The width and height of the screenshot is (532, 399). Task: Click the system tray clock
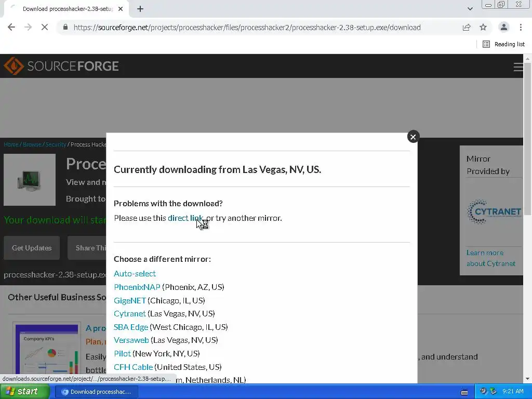pos(513,392)
